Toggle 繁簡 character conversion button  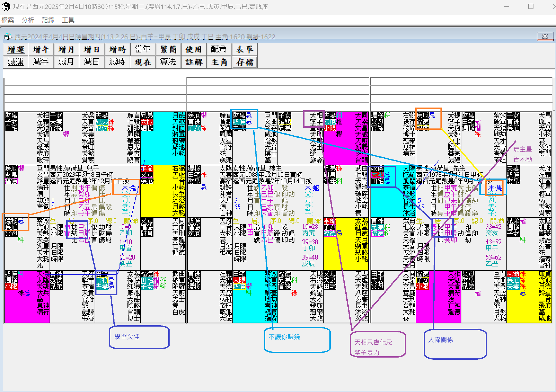pyautogui.click(x=168, y=49)
